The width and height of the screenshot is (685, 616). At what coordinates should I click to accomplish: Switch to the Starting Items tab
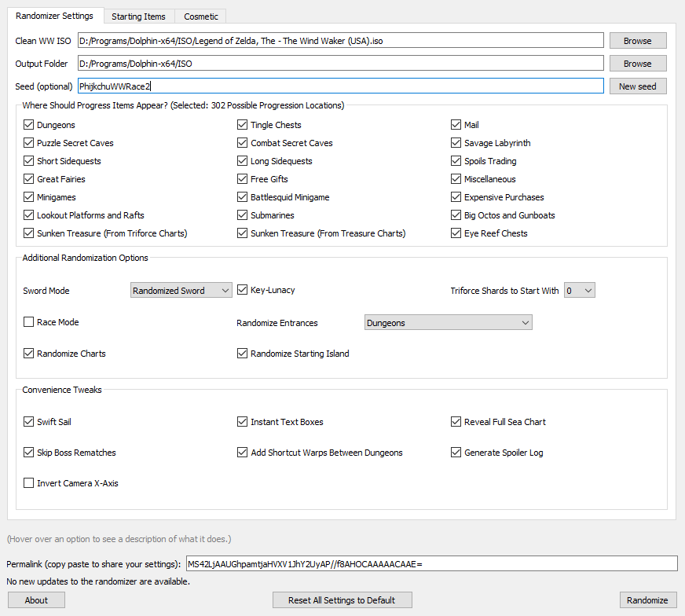(138, 16)
